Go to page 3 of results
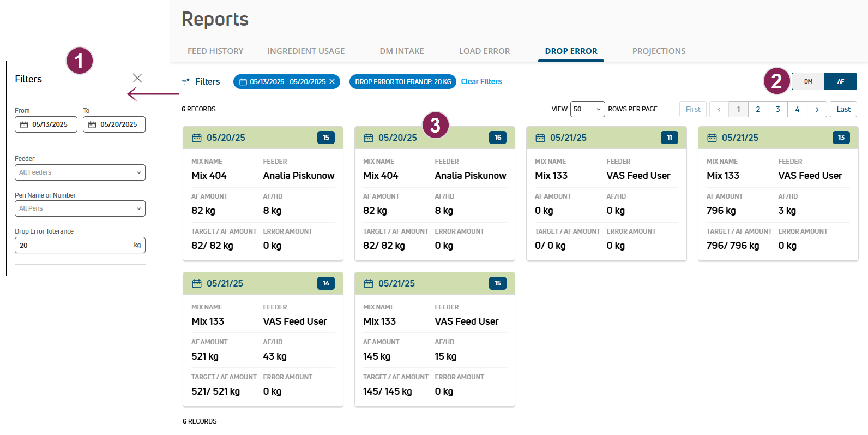868x435 pixels. [777, 109]
